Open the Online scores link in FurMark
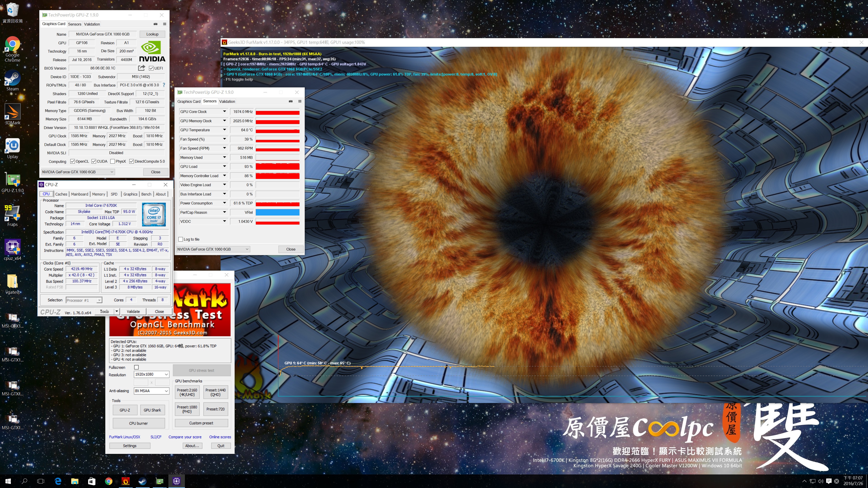The width and height of the screenshot is (868, 488). (220, 437)
